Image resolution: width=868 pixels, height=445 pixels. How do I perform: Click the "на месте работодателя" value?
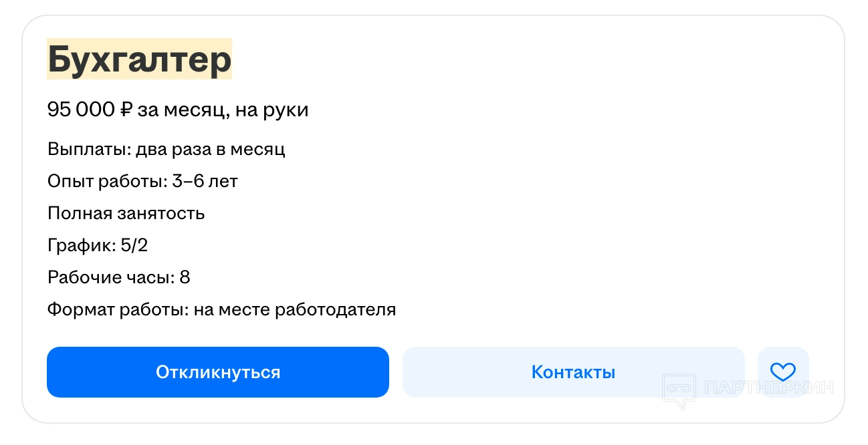(x=295, y=309)
